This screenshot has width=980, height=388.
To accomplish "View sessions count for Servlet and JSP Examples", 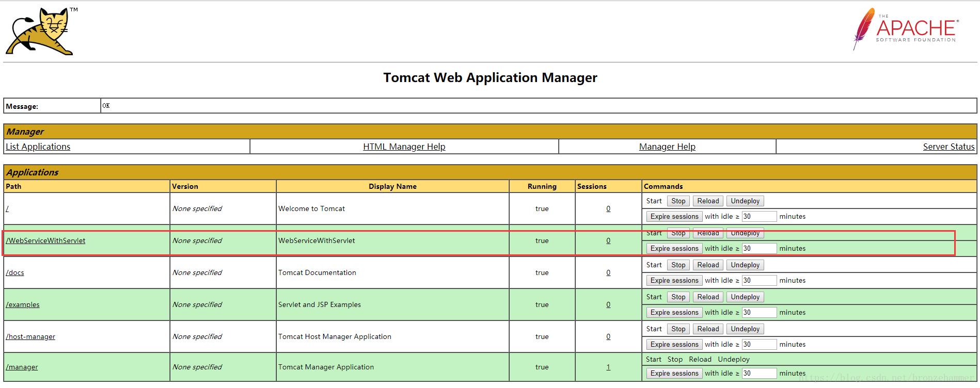I will tap(608, 304).
